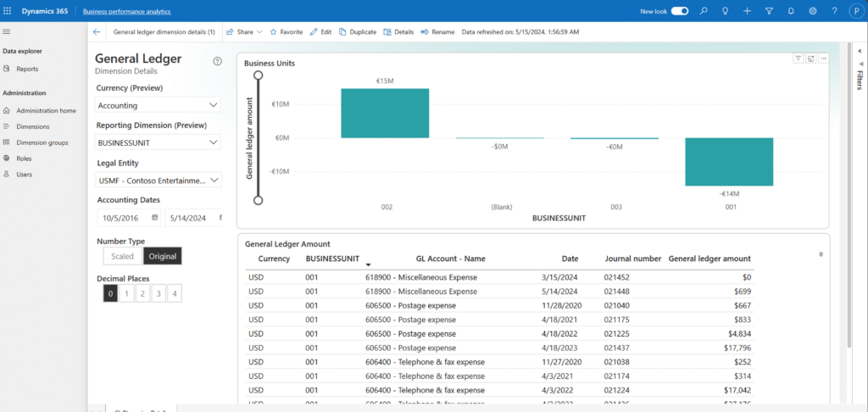Image resolution: width=868 pixels, height=412 pixels.
Task: Click the 002 business unit bar
Action: [x=385, y=113]
